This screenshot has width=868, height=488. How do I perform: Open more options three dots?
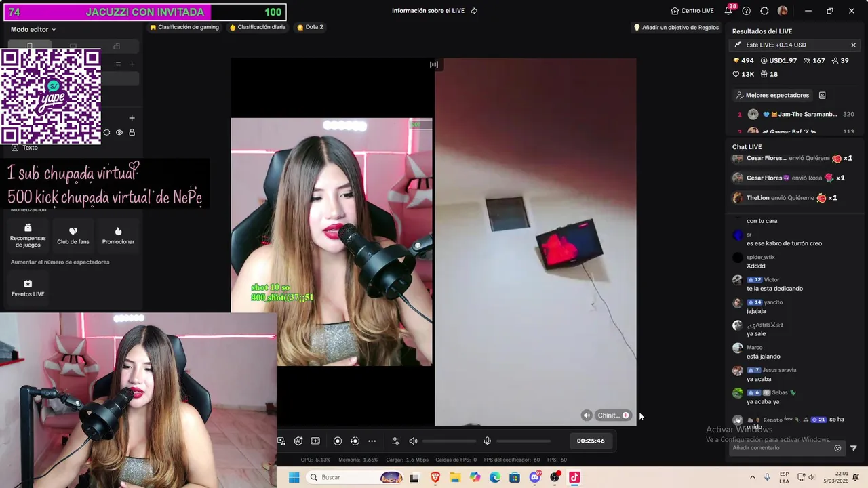tap(372, 441)
